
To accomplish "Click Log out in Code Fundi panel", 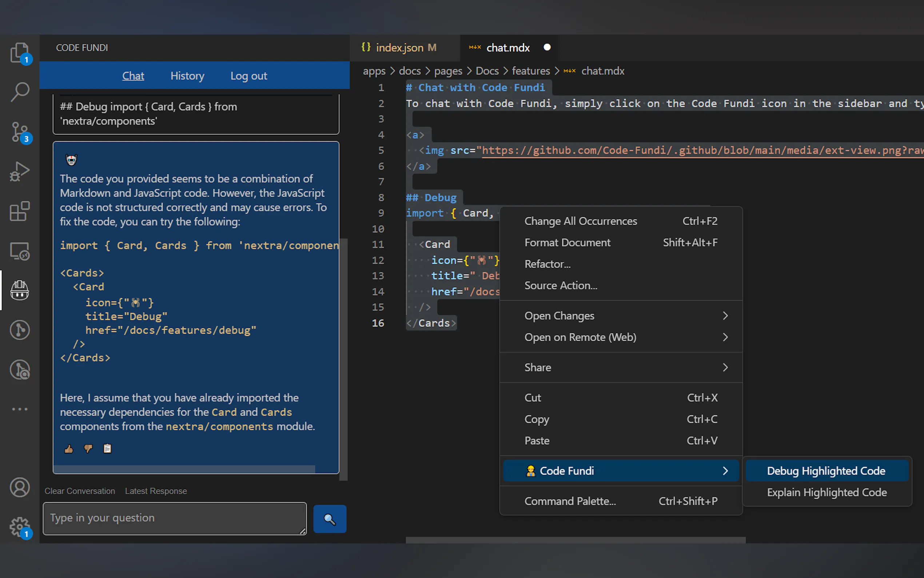I will click(x=249, y=76).
